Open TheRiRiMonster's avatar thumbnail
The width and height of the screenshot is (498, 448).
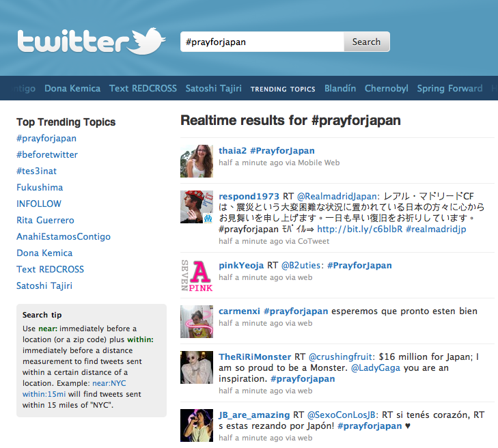pyautogui.click(x=197, y=367)
